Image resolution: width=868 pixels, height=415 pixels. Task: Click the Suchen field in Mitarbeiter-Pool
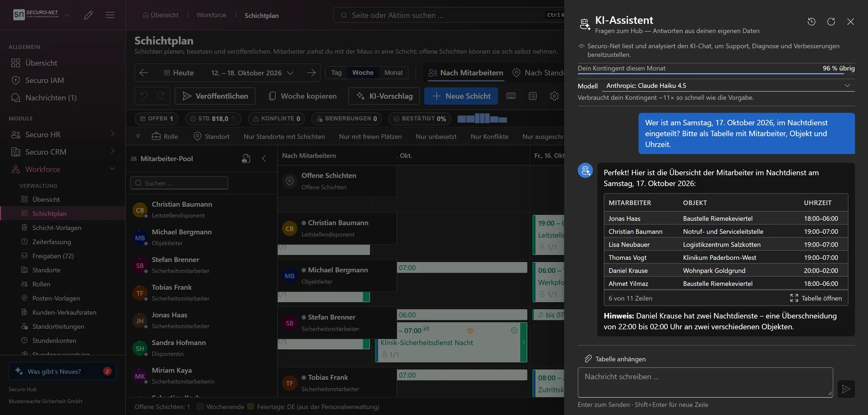pyautogui.click(x=179, y=183)
